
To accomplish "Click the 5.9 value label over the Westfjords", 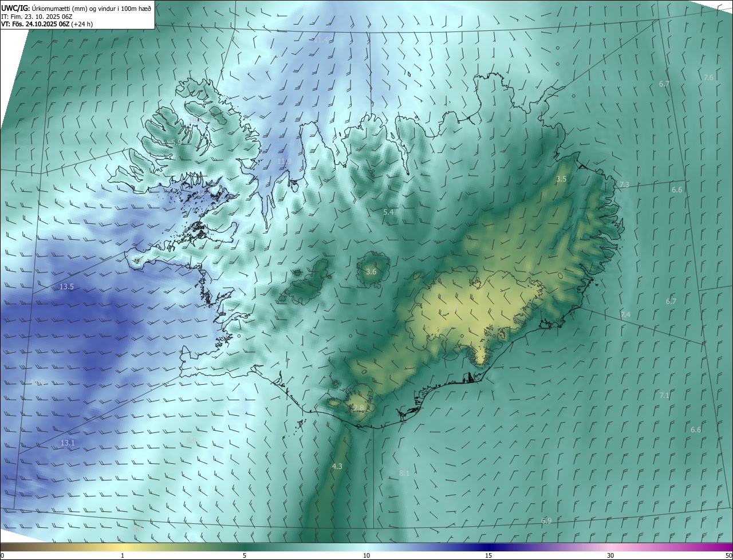I will tap(176, 142).
